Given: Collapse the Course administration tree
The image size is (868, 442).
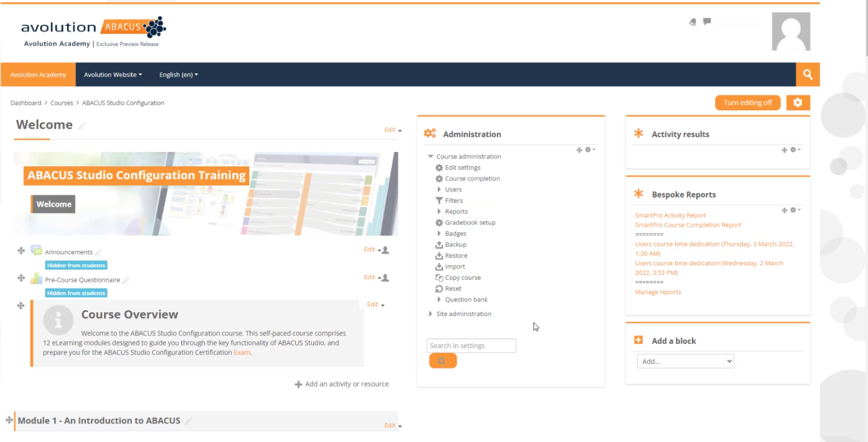Looking at the screenshot, I should point(430,156).
